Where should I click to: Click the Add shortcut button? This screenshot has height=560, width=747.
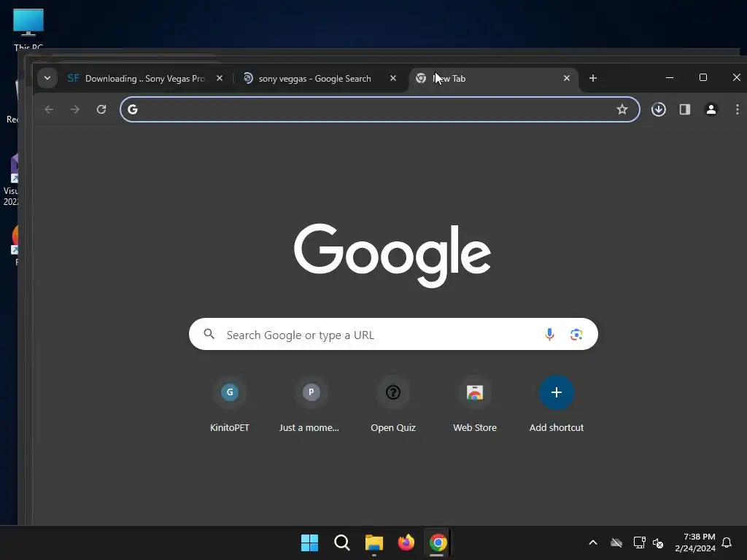(557, 405)
